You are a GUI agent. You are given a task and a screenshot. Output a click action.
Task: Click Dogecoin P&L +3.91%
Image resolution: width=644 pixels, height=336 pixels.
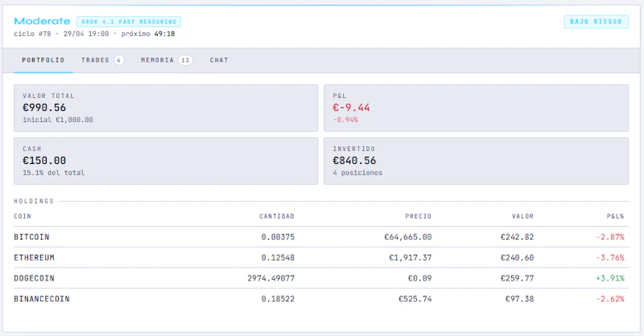click(x=610, y=278)
